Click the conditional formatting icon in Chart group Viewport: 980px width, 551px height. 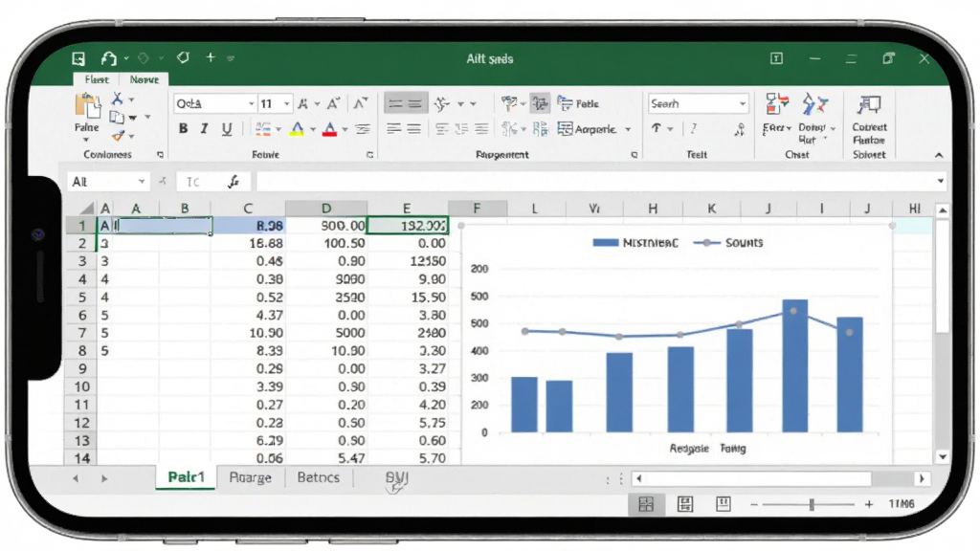(776, 105)
